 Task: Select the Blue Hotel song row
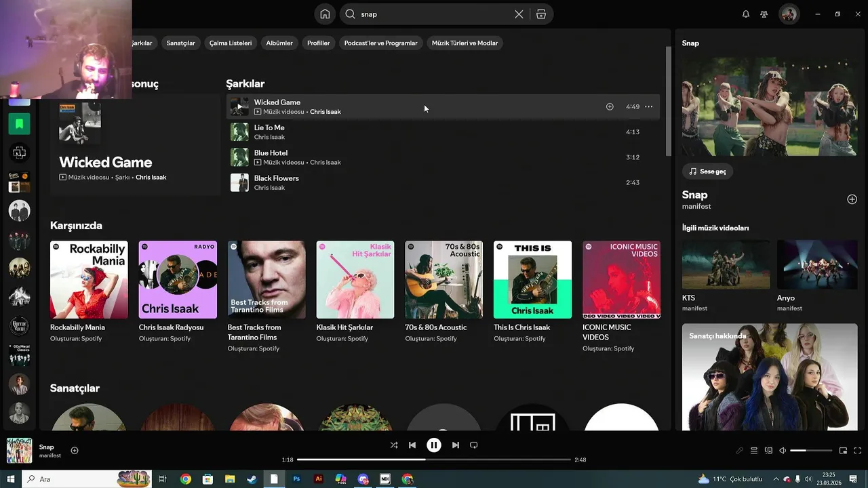[443, 157]
